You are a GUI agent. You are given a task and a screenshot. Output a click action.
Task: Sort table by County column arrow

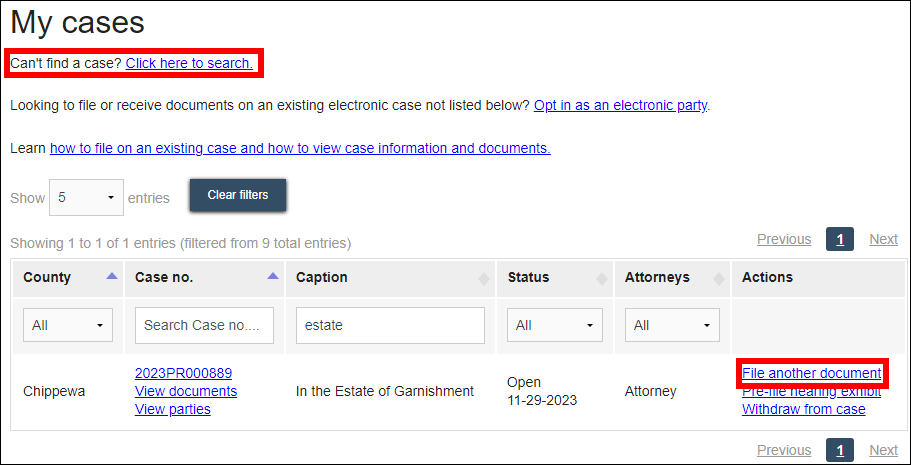point(112,276)
